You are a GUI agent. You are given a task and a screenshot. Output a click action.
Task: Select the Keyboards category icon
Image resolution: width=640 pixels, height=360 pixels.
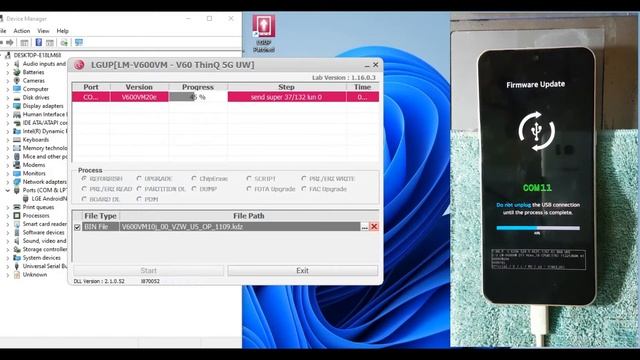click(x=17, y=140)
